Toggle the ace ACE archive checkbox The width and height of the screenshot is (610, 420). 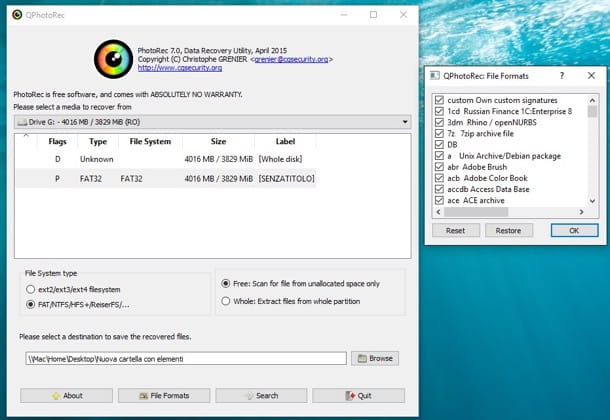coord(439,200)
